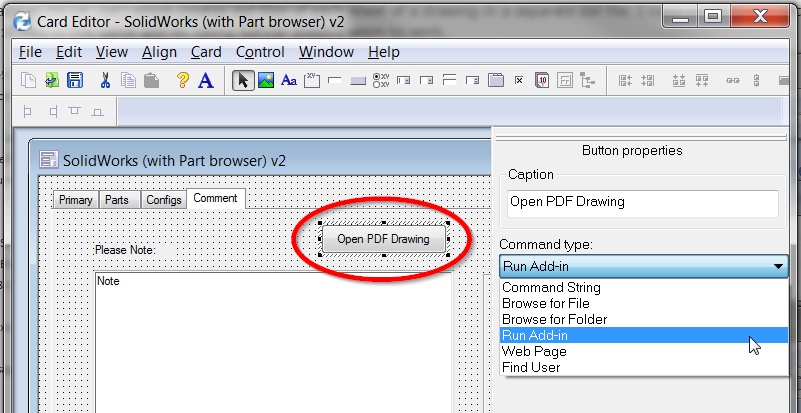This screenshot has height=413, width=801.
Task: Choose Web Page command type
Action: tap(644, 351)
